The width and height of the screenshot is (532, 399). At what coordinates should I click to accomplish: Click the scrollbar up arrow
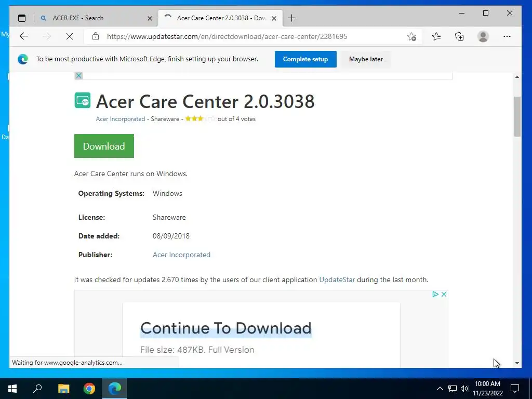click(x=517, y=77)
